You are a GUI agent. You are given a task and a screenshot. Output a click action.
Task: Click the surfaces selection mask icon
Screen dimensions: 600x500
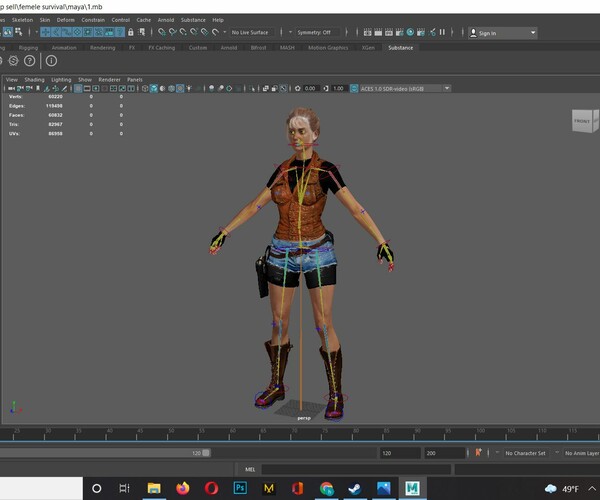pyautogui.click(x=77, y=33)
